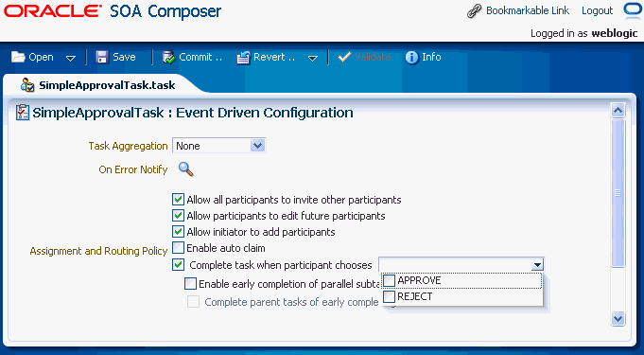644x355 pixels.
Task: Click the Revert toolbar button
Action: pyautogui.click(x=266, y=57)
